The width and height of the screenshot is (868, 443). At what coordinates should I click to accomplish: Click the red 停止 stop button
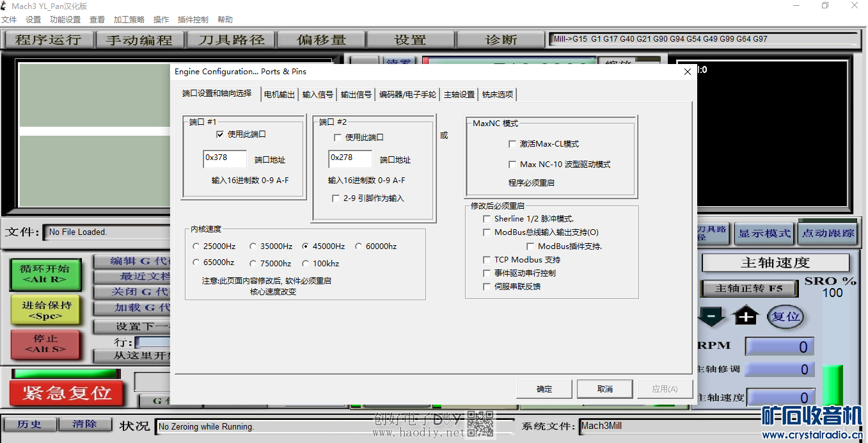(45, 344)
